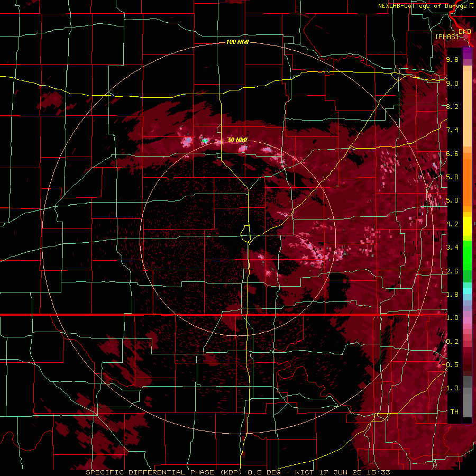Click the 8.2 scale value
The width and height of the screenshot is (476, 476).
click(452, 106)
